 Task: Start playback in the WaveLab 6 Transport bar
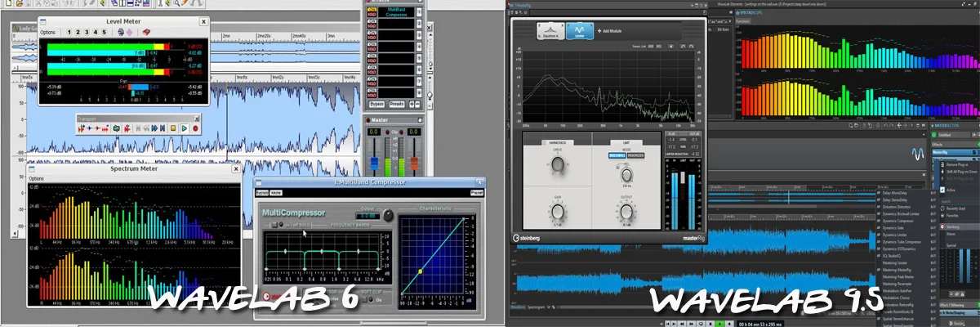(185, 128)
